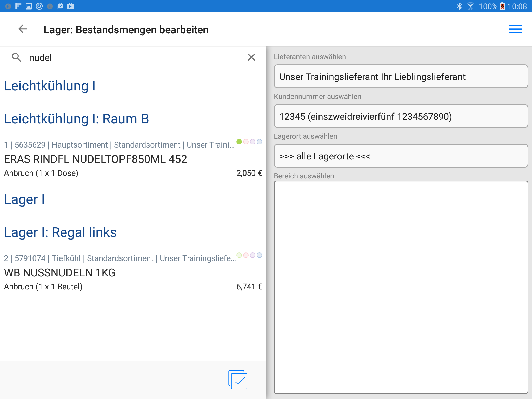Viewport: 532px width, 399px height.
Task: Open the Lieferanten auswählen dropdown
Action: (401, 77)
